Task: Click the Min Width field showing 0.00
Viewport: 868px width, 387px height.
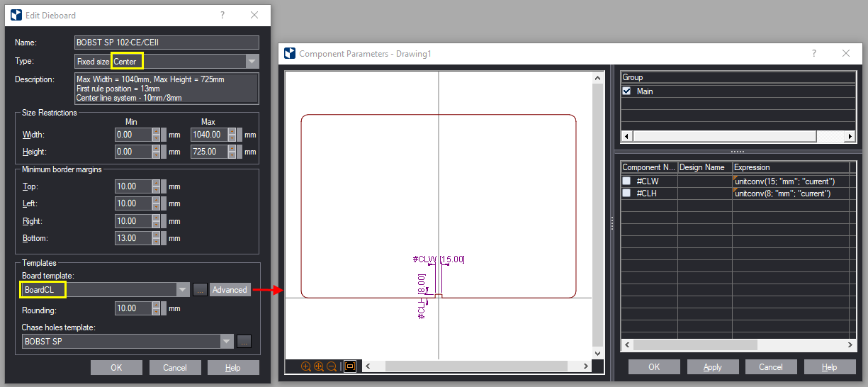Action: [133, 135]
